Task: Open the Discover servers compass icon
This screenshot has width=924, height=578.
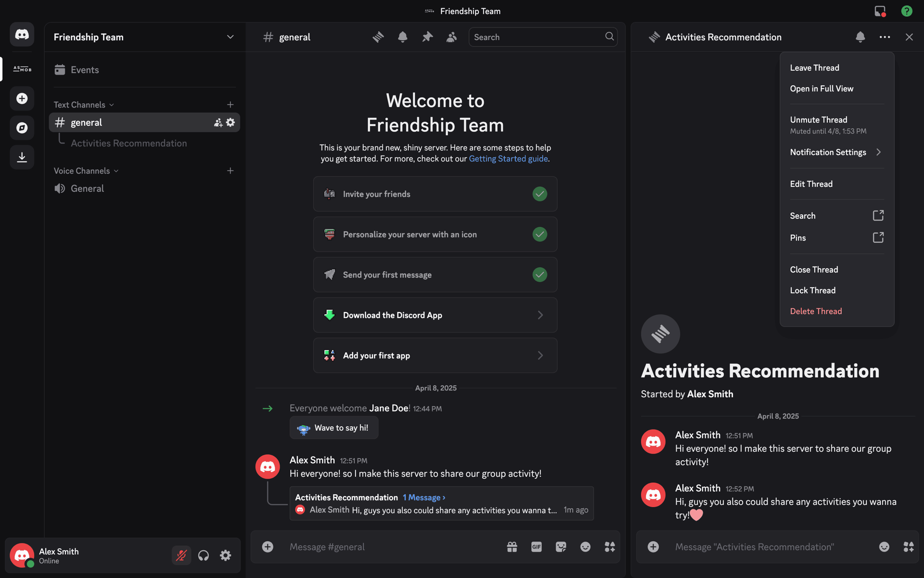Action: click(22, 128)
